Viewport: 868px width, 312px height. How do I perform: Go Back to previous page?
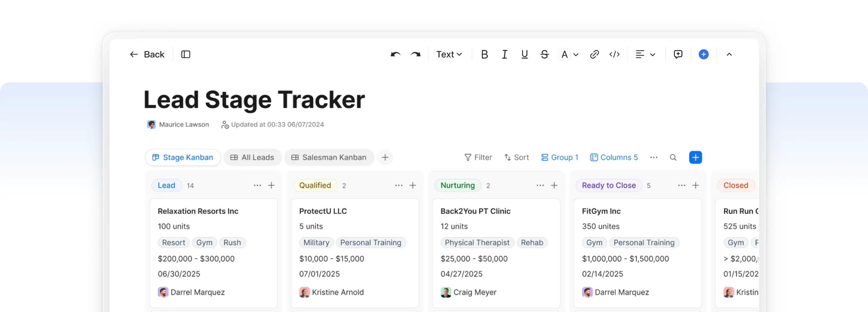[x=147, y=54]
